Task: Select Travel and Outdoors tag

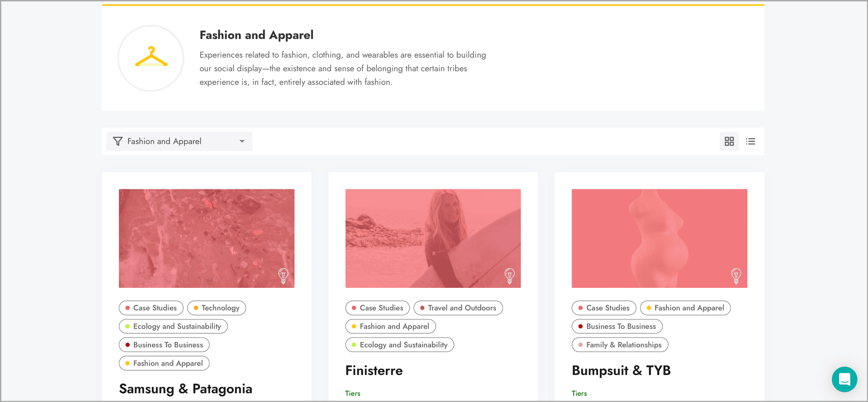Action: (x=458, y=308)
